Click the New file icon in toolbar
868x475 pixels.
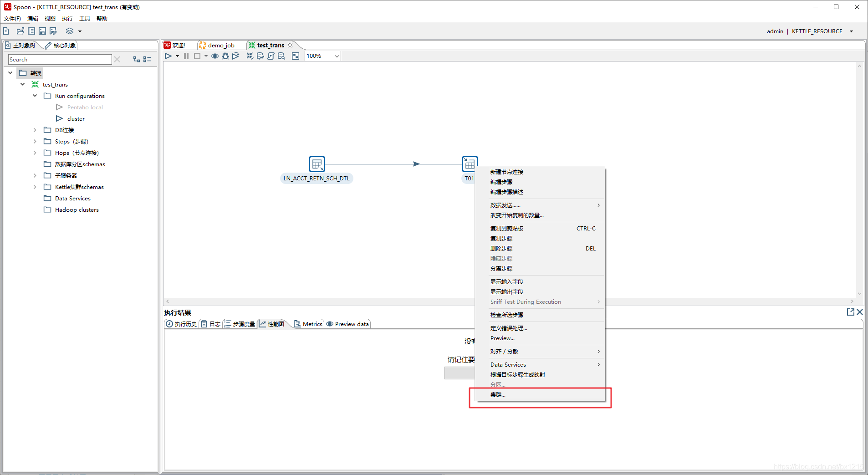point(6,31)
